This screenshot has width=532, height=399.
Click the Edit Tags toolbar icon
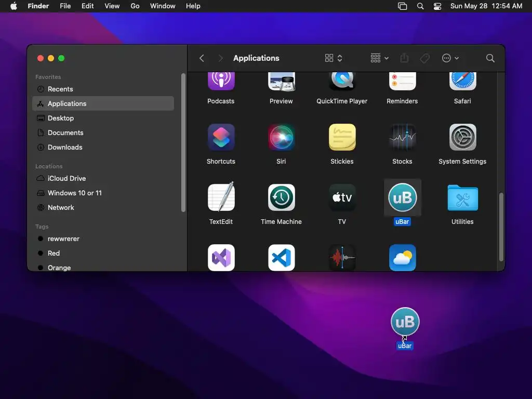[x=424, y=58]
